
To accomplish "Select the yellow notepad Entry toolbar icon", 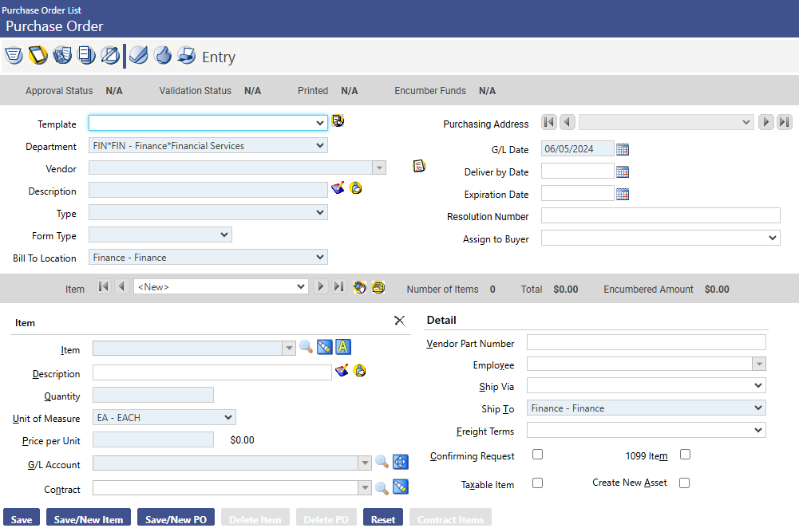I will [x=38, y=55].
